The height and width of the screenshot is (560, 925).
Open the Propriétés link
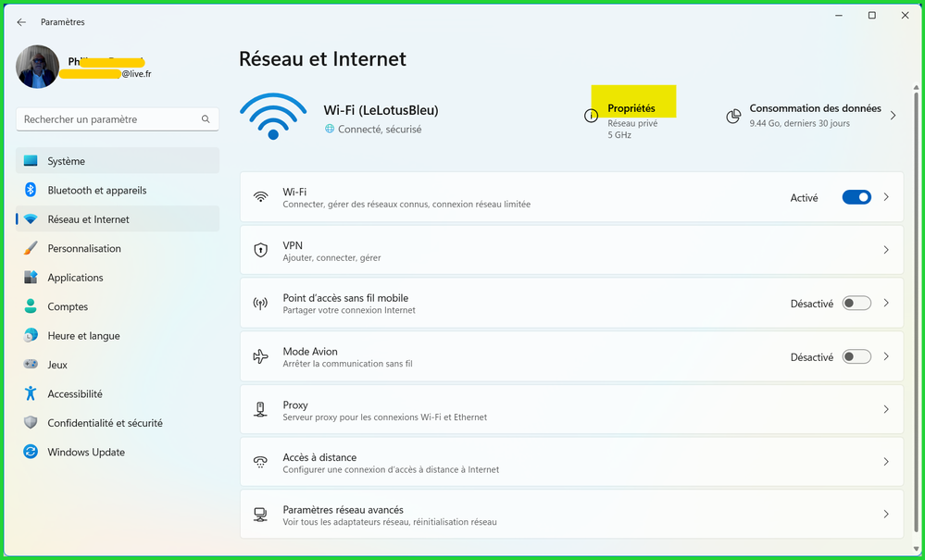pyautogui.click(x=631, y=108)
